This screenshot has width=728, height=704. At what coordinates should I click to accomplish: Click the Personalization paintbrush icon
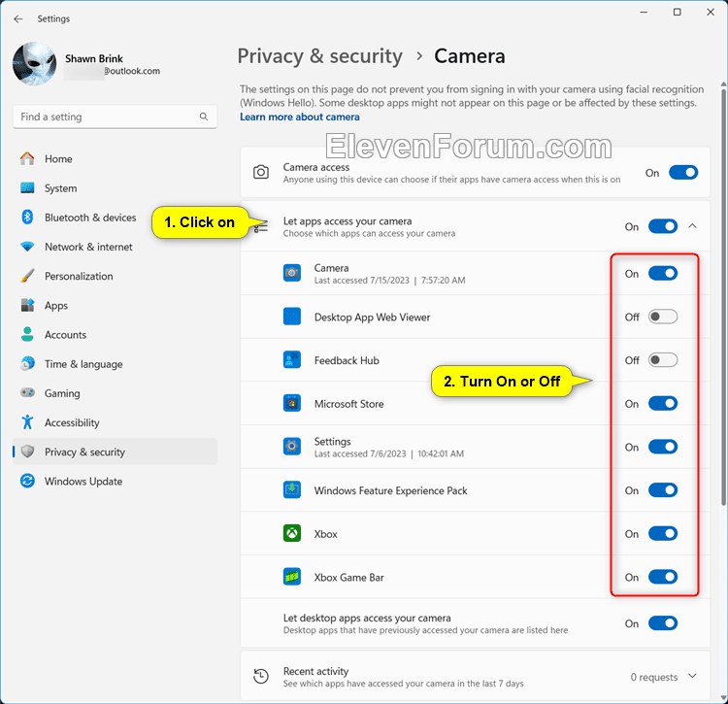(27, 276)
